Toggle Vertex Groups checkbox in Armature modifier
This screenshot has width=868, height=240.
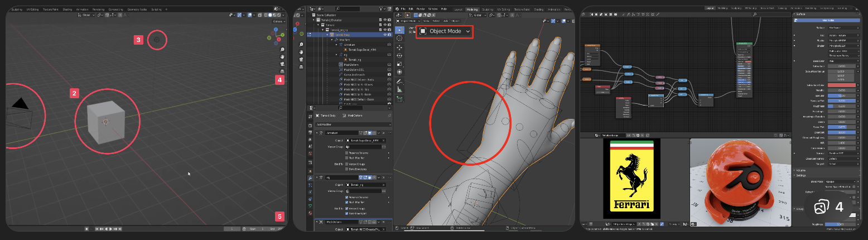tap(346, 164)
